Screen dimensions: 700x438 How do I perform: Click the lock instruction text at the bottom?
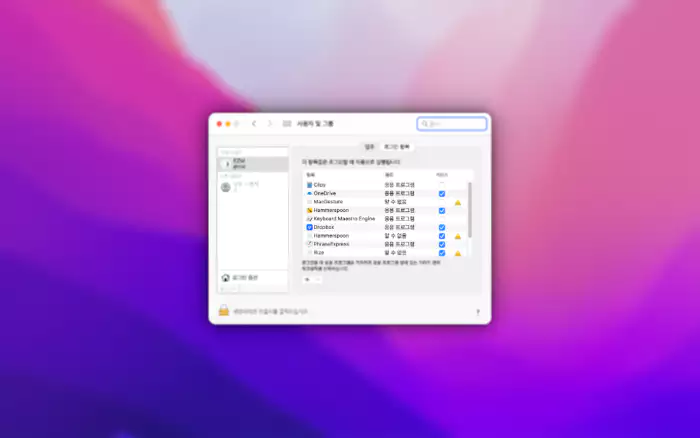point(271,312)
